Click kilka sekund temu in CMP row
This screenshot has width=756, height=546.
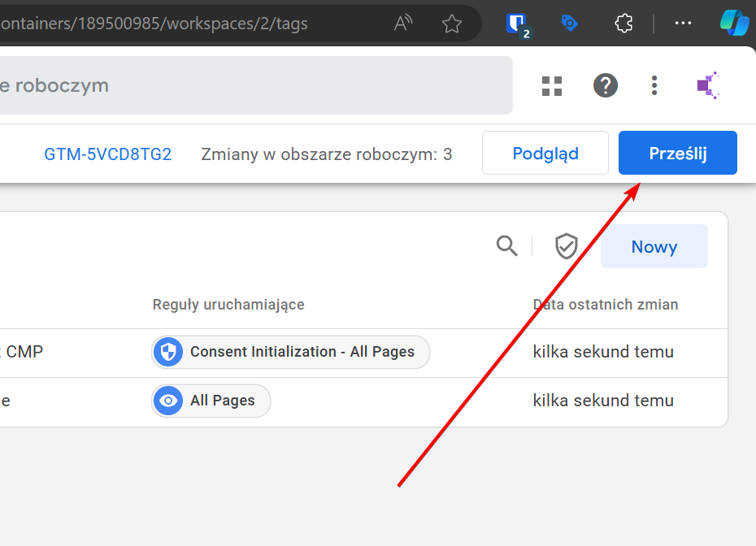603,352
